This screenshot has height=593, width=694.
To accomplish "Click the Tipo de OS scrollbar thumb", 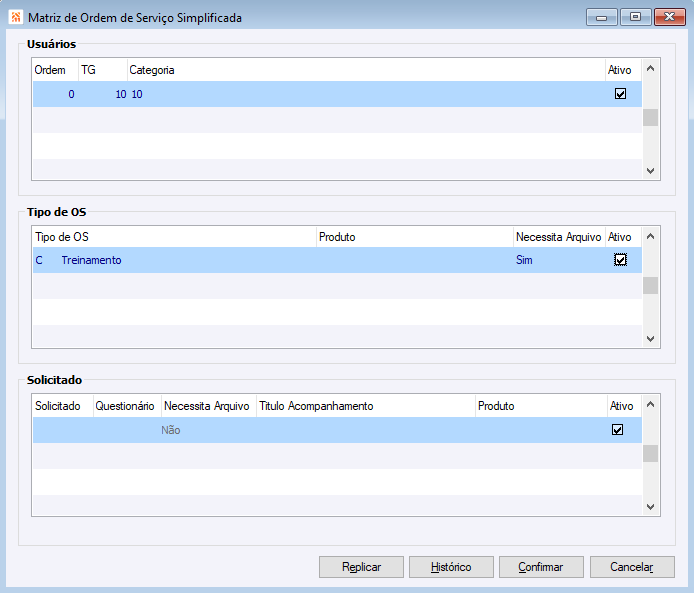I will pos(650,285).
